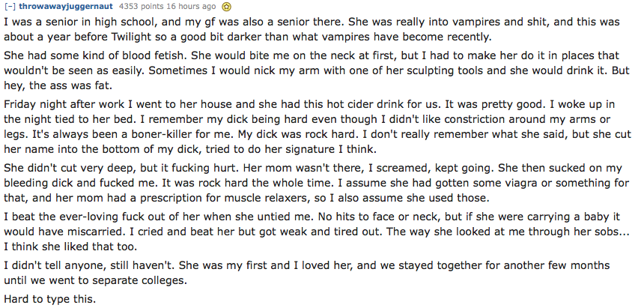The width and height of the screenshot is (644, 308).
Task: Click the gold award icon beside timestamp
Action: tap(225, 7)
